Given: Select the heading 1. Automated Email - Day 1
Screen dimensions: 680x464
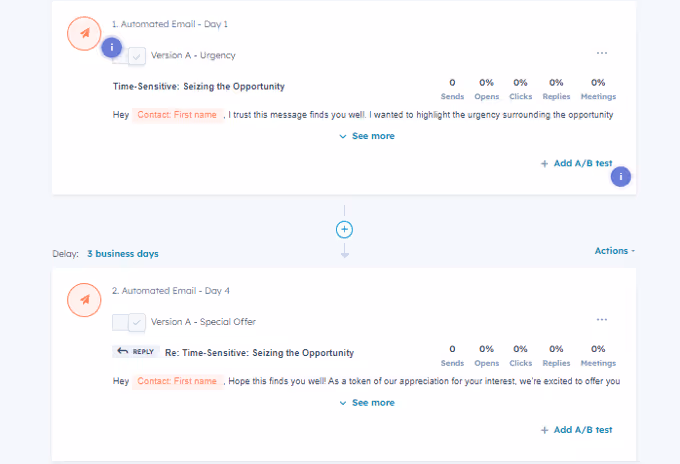Looking at the screenshot, I should pyautogui.click(x=170, y=24).
